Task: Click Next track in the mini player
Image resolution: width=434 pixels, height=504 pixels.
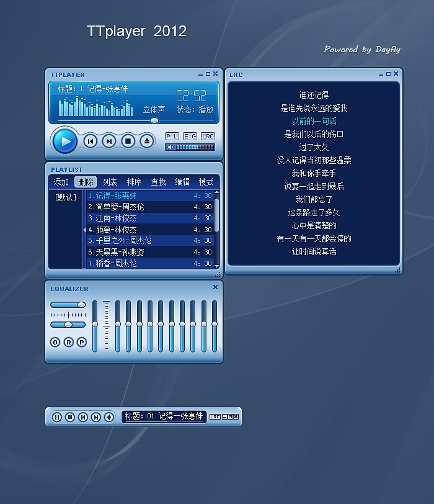Action: (96, 417)
